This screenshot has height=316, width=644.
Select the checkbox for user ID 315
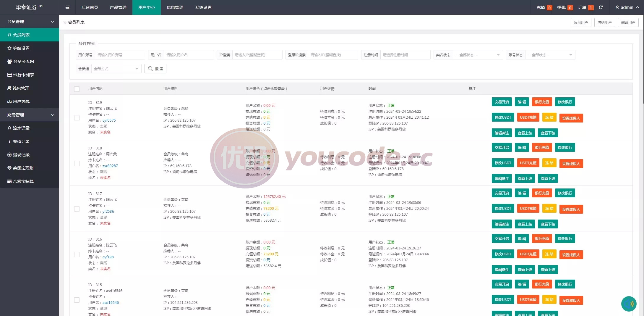click(77, 300)
